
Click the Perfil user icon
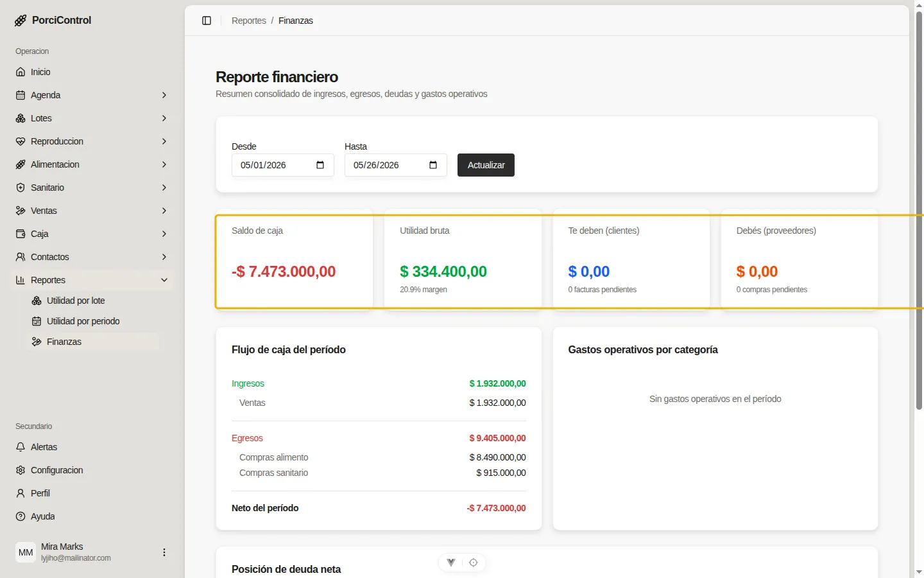pyautogui.click(x=21, y=493)
